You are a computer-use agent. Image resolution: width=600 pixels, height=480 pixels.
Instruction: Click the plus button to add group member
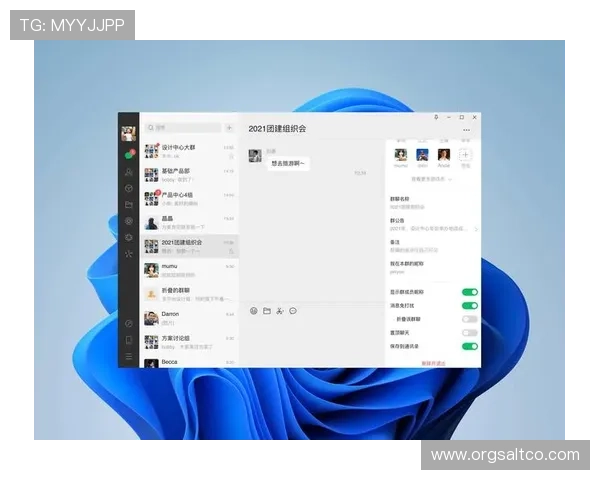[x=465, y=155]
